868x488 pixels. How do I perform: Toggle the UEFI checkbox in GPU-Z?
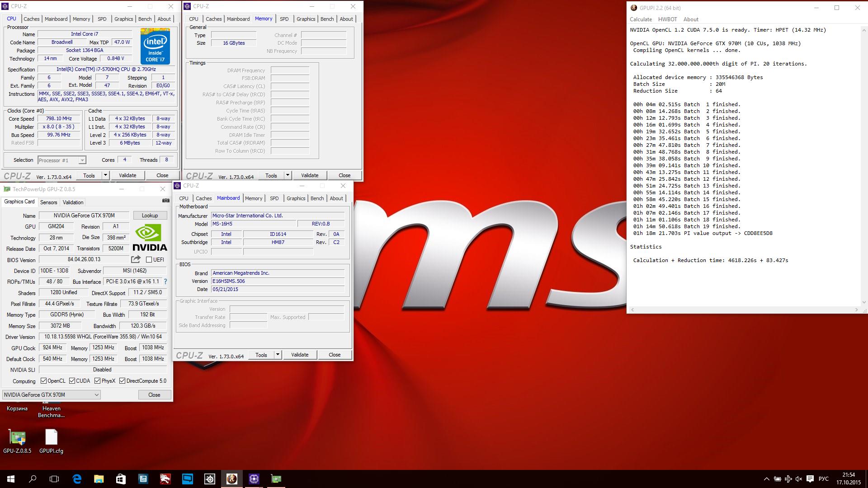click(x=149, y=259)
